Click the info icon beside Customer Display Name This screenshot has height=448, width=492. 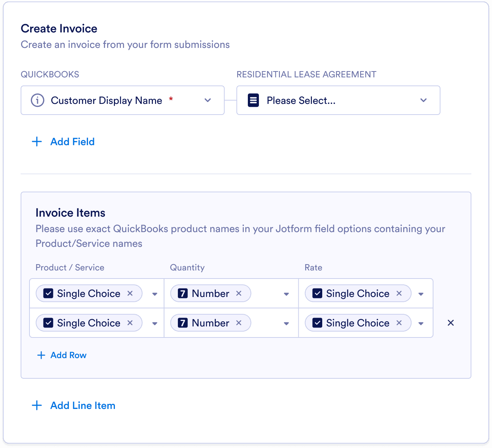[x=37, y=100]
